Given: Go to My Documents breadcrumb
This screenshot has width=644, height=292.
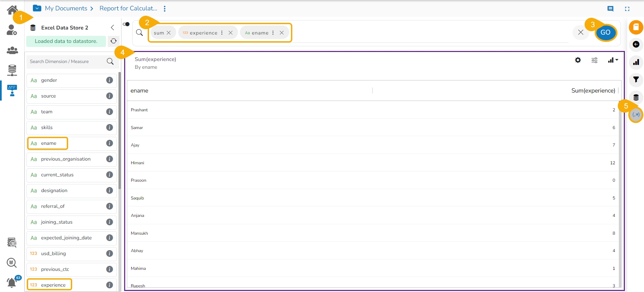Looking at the screenshot, I should [x=66, y=8].
